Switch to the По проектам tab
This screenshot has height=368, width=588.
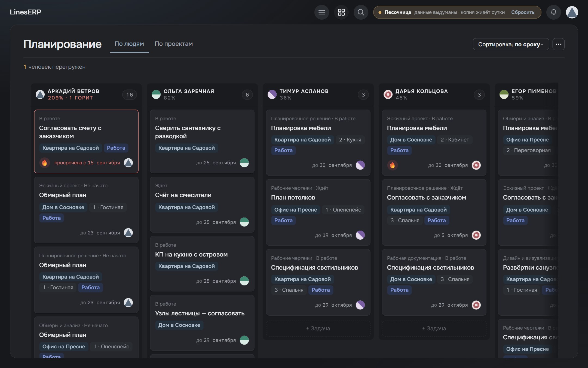click(x=174, y=44)
